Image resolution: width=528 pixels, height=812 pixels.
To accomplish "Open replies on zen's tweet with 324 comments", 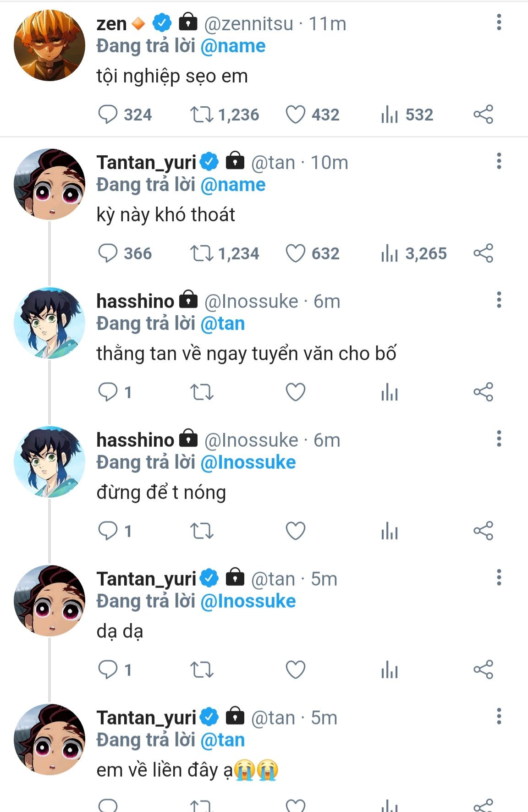I will click(108, 115).
